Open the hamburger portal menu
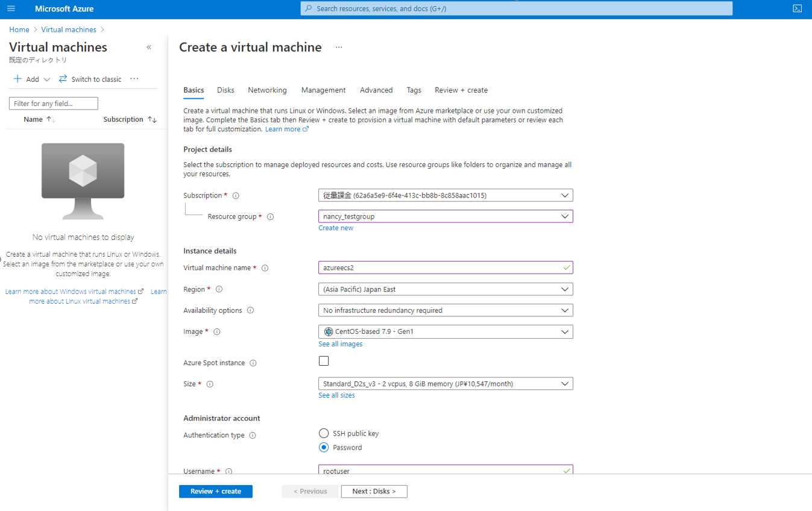The width and height of the screenshot is (812, 511). coord(11,8)
